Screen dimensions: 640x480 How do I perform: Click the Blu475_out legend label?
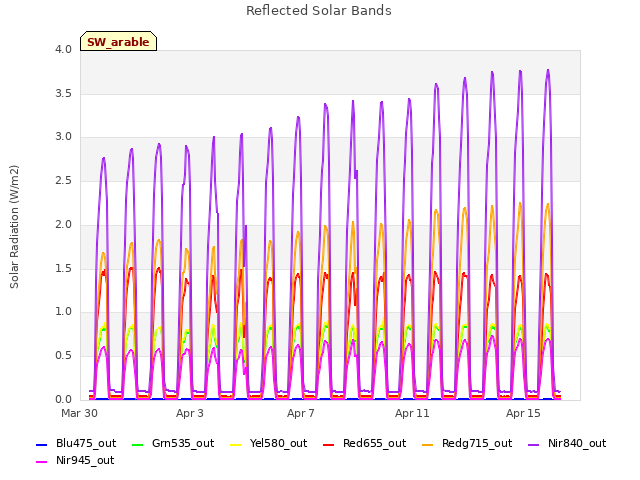pyautogui.click(x=86, y=443)
